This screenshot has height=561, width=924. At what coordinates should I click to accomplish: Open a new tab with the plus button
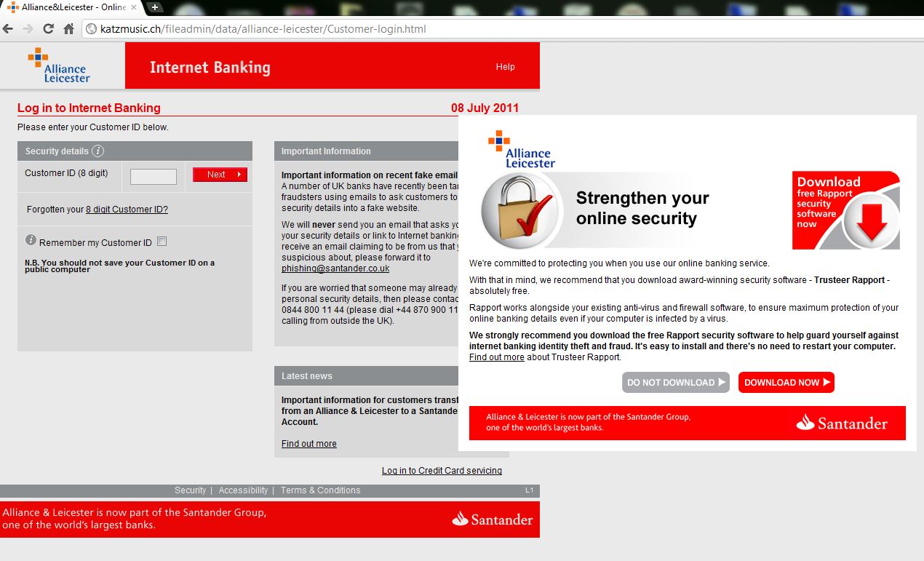(x=155, y=7)
